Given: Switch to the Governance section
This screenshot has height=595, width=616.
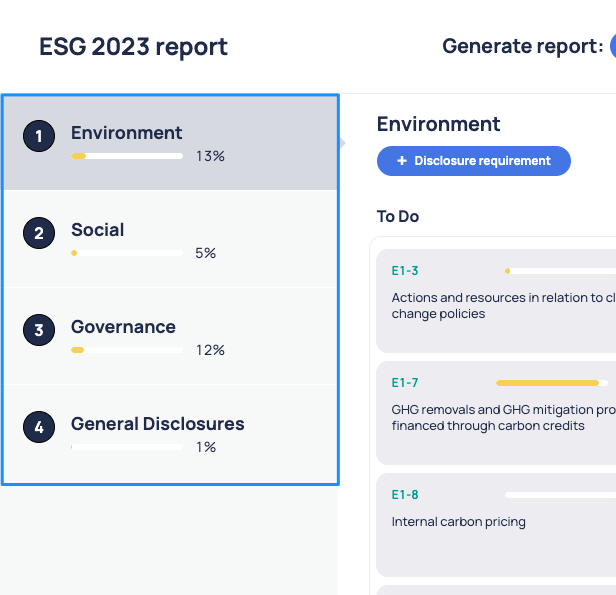Looking at the screenshot, I should click(170, 336).
